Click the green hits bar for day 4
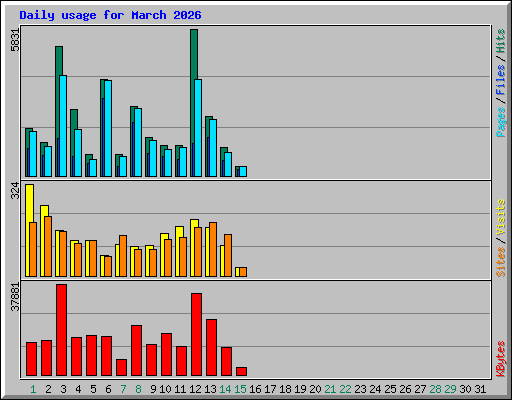This screenshot has height=400, width=512. click(x=74, y=119)
